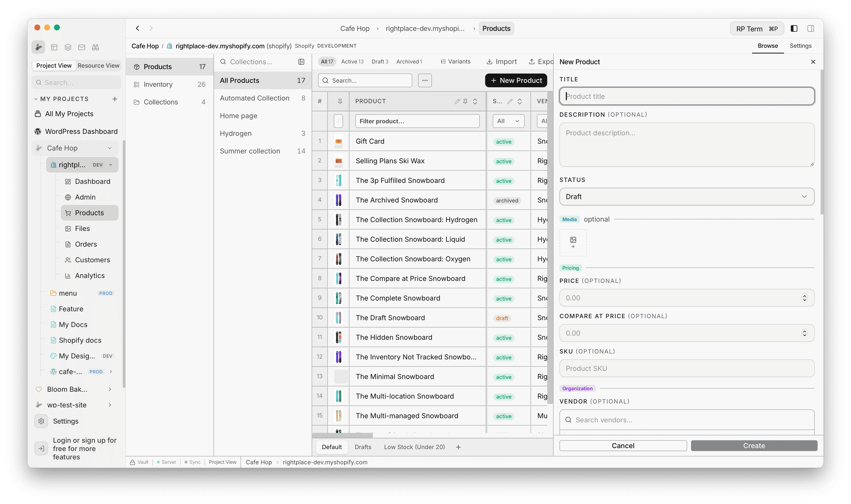Click the right sidebar toggle in the title bar
Viewport: 851px width, 504px height.
[811, 28]
